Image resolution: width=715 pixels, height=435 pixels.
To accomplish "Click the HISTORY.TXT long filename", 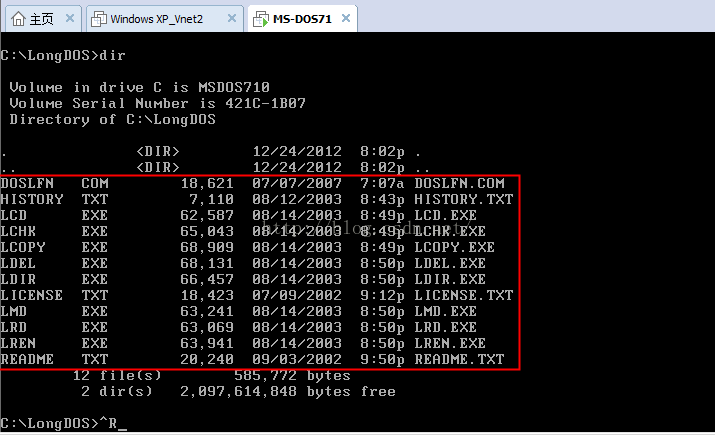I will (464, 199).
